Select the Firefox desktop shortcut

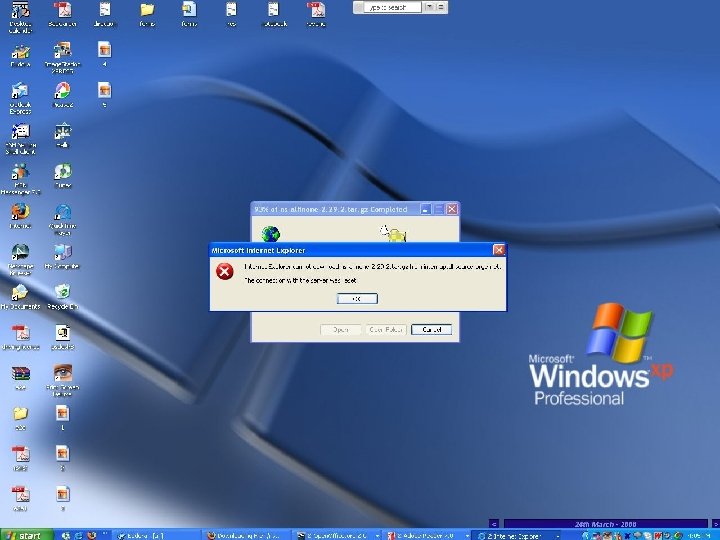click(x=20, y=212)
